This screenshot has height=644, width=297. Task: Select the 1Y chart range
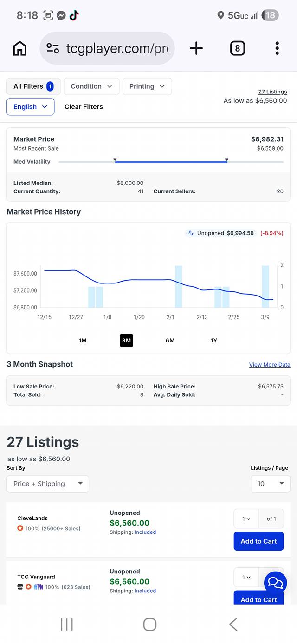point(214,341)
